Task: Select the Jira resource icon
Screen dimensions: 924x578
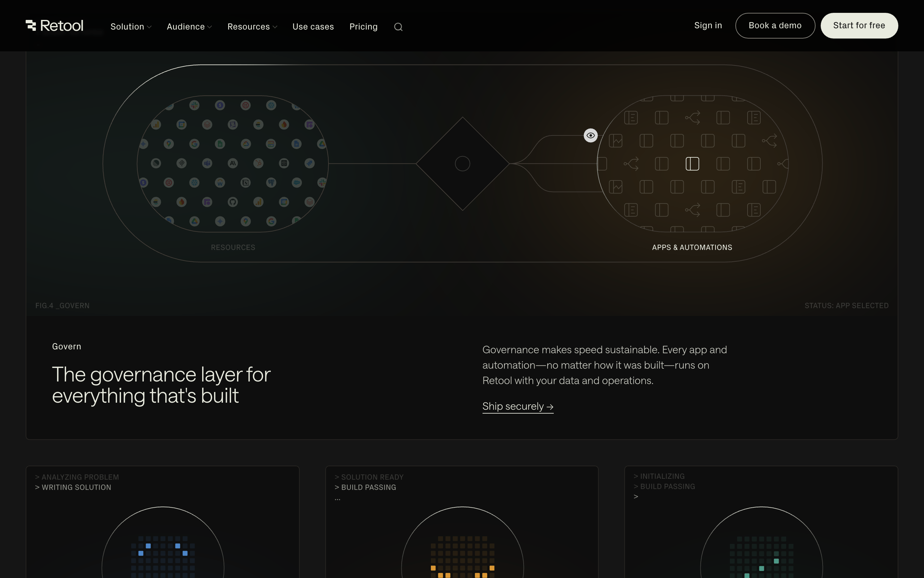Action: (310, 163)
